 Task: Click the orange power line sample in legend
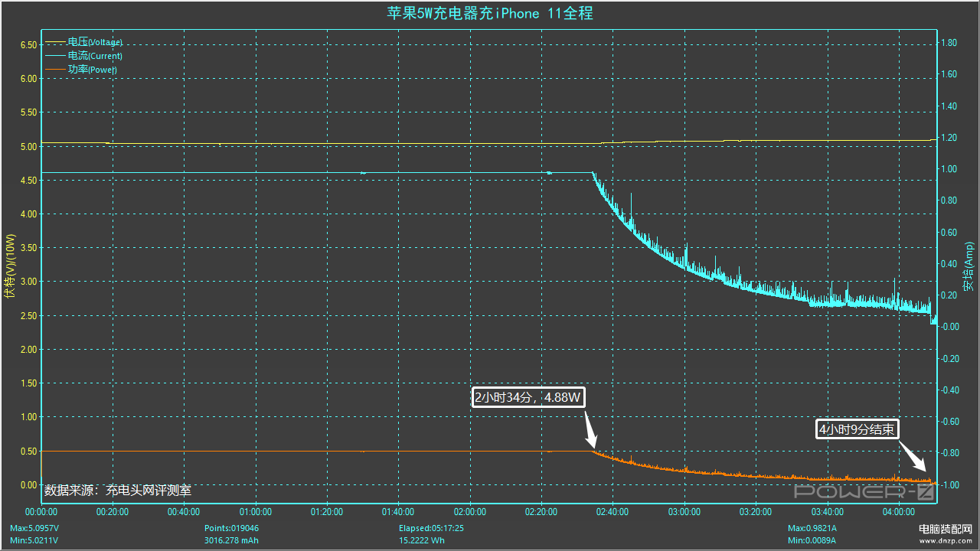click(56, 70)
